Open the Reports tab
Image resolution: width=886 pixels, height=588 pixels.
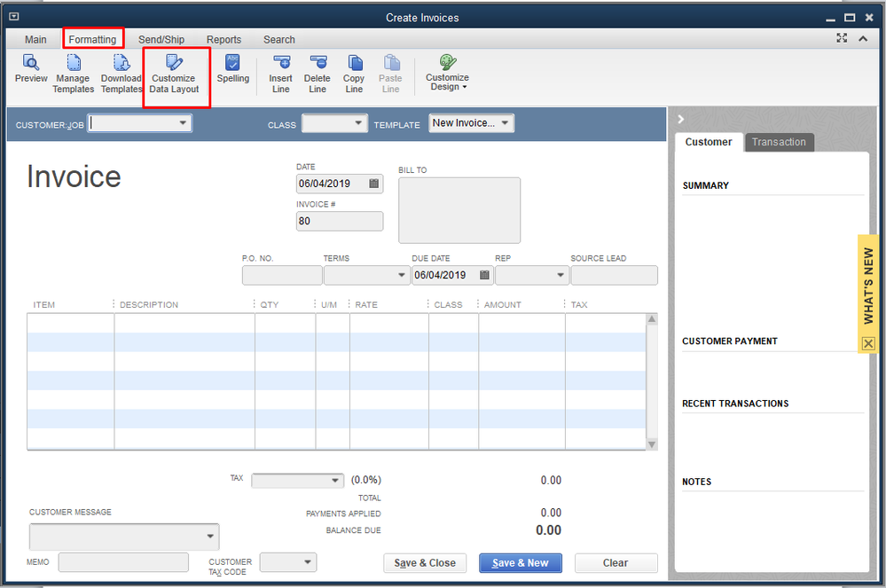[223, 40]
